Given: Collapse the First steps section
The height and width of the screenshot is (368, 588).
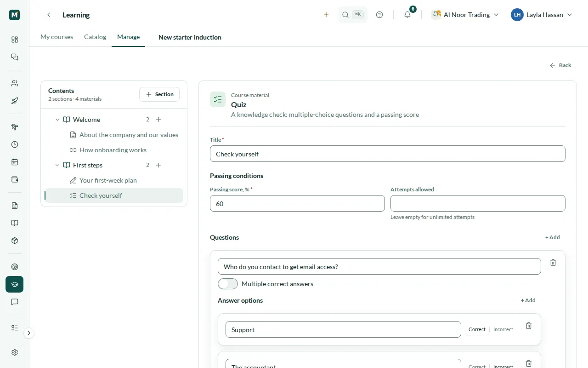Looking at the screenshot, I should (57, 165).
